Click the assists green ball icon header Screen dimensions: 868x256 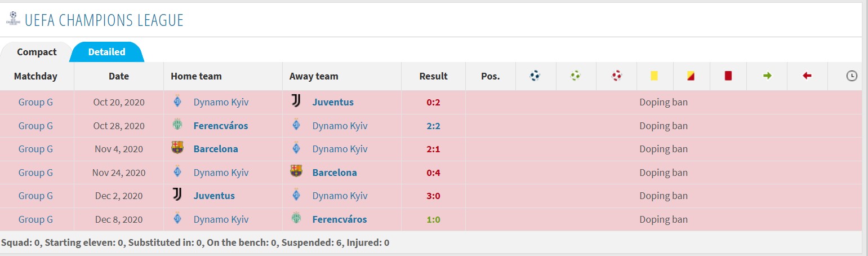[x=575, y=76]
